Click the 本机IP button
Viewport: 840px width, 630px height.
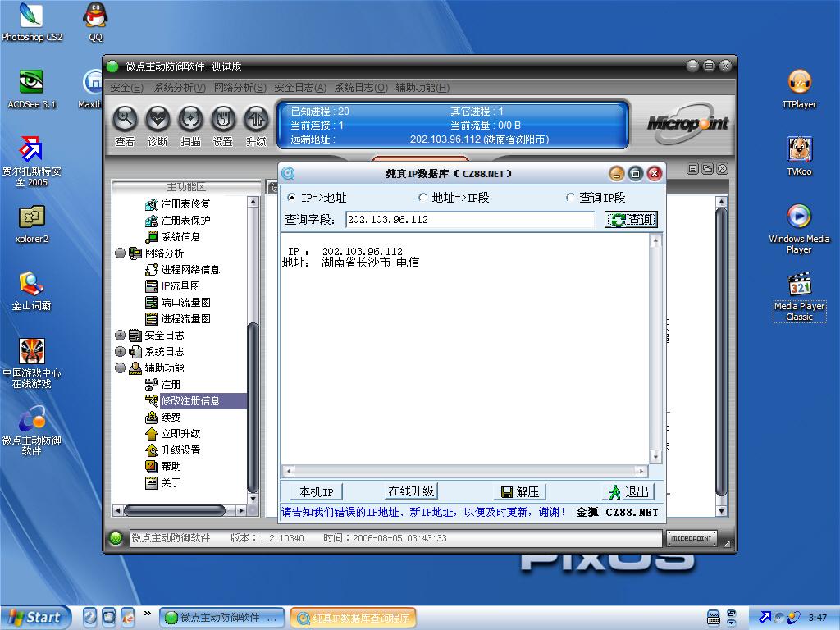(x=316, y=492)
